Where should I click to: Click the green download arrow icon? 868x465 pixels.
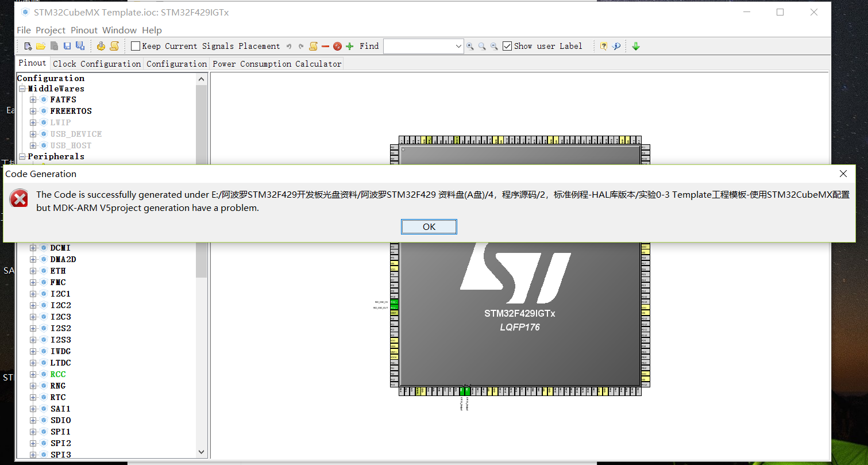pyautogui.click(x=636, y=46)
